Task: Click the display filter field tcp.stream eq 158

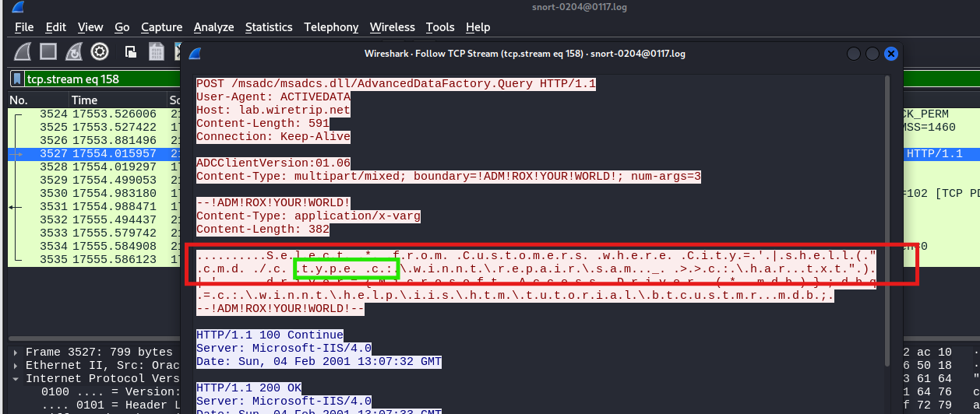Action: (101, 79)
